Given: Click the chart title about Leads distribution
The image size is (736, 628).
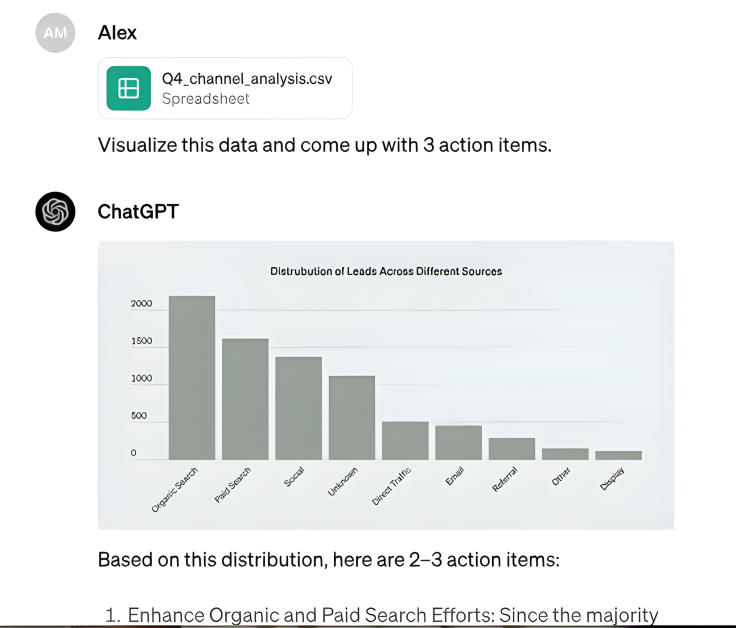Looking at the screenshot, I should click(x=386, y=271).
